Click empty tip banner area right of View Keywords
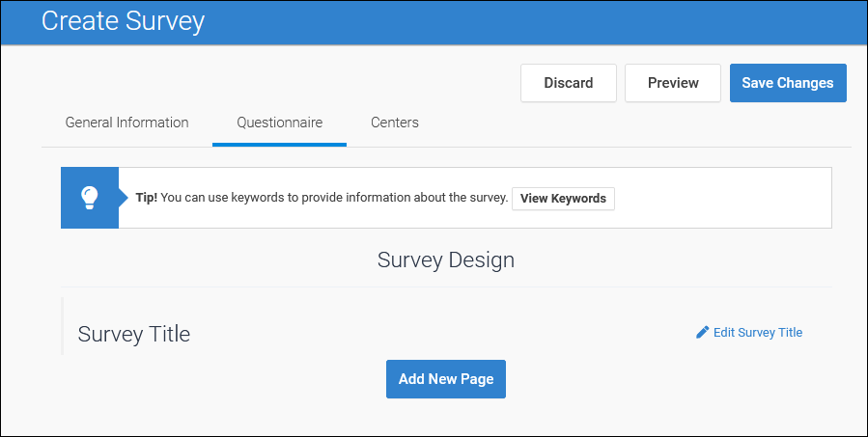Screen dimensions: 868x437 [x=724, y=198]
